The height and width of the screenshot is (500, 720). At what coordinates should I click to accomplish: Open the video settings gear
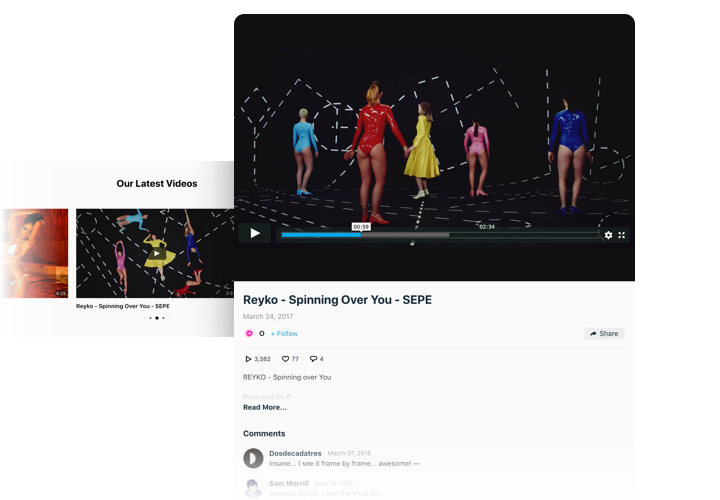[x=608, y=235]
